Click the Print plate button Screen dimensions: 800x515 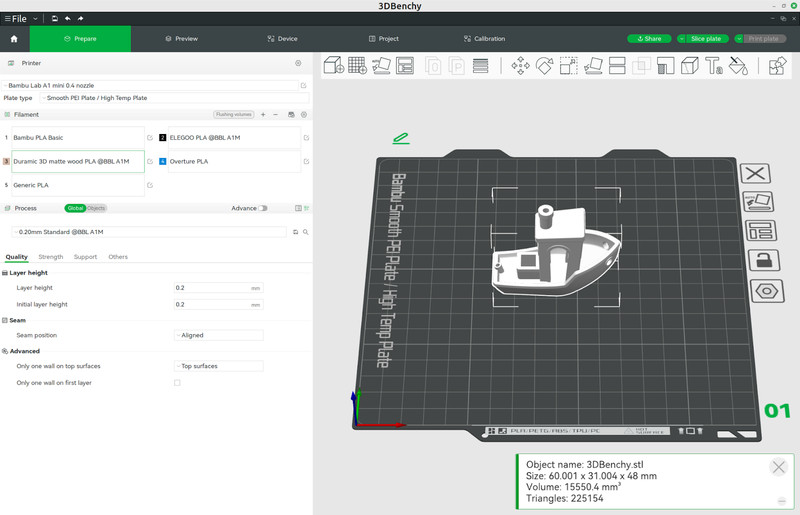(x=764, y=39)
